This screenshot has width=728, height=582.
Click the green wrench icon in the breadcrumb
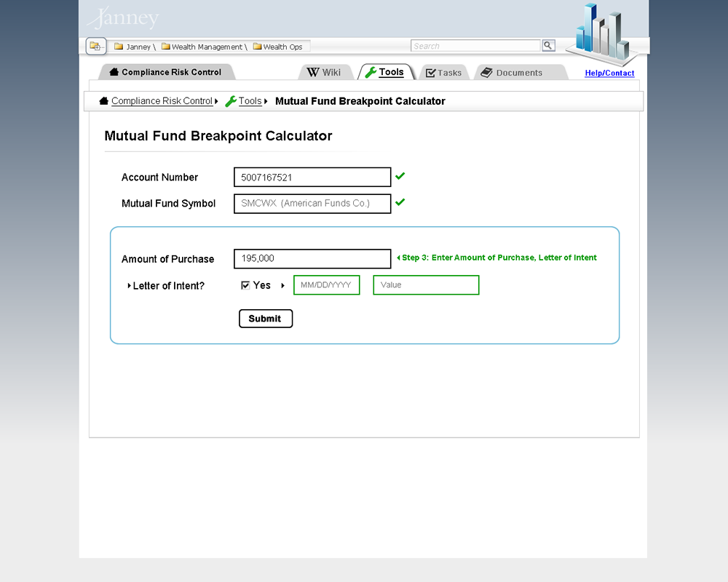click(x=231, y=101)
